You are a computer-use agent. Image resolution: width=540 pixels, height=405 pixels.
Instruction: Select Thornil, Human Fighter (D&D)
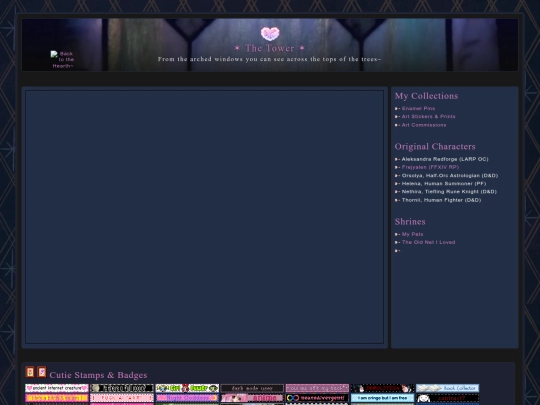[x=441, y=200]
